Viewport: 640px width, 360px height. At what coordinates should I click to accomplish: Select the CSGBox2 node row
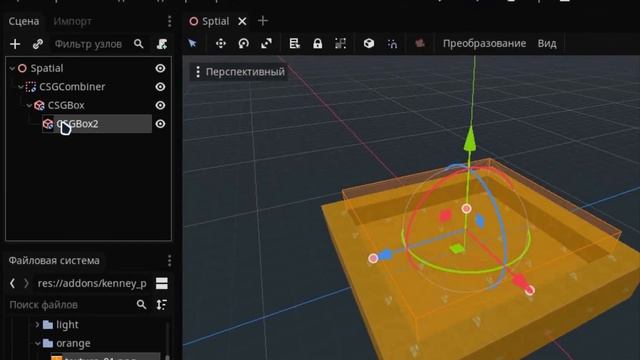(x=97, y=124)
